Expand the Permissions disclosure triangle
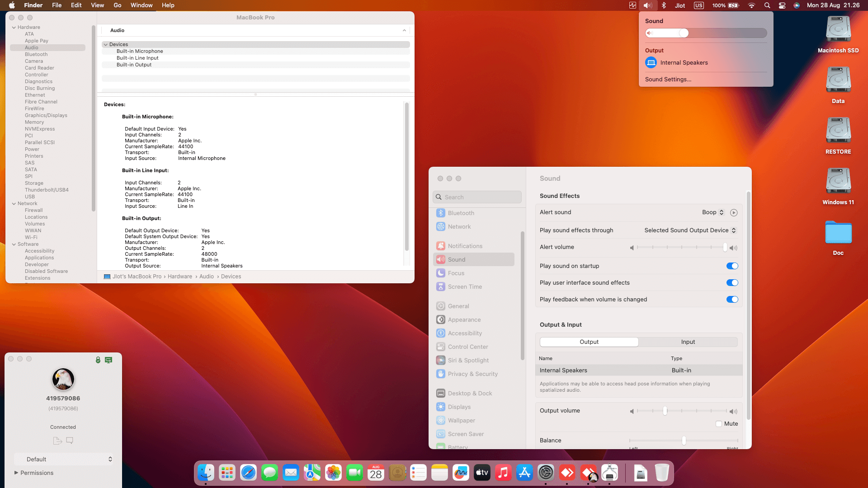Viewport: 868px width, 488px height. pos(16,473)
